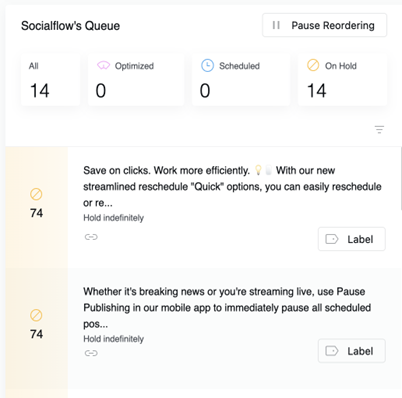Image resolution: width=402 pixels, height=398 pixels.
Task: Click the Scheduled clock icon
Action: pyautogui.click(x=207, y=65)
